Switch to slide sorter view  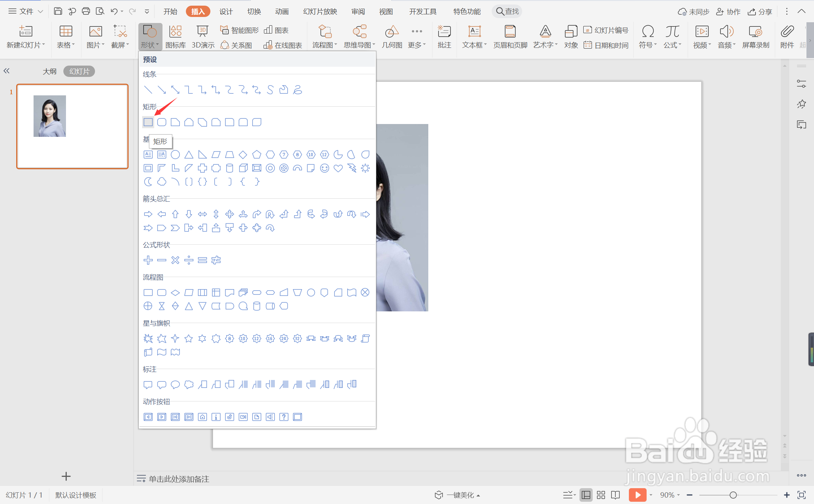[601, 495]
